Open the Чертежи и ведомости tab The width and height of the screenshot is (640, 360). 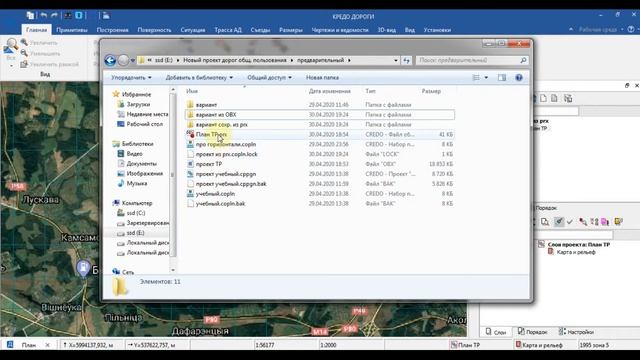(x=340, y=30)
